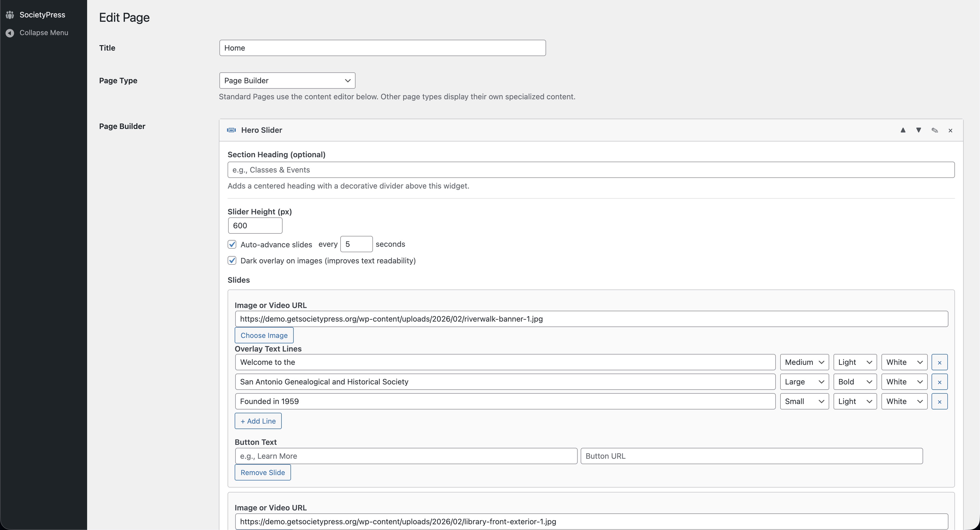Uncheck Dark overlay on images
Image resolution: width=980 pixels, height=530 pixels.
[232, 261]
